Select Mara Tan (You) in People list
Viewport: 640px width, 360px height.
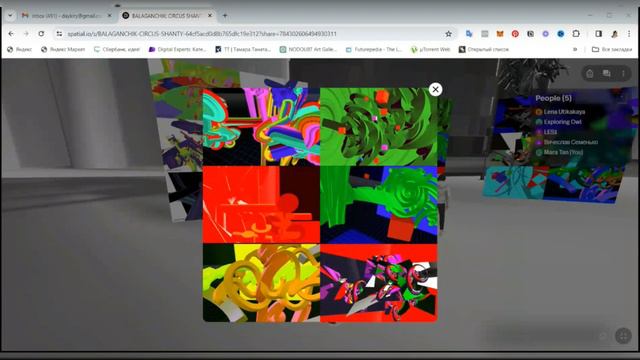[559, 152]
